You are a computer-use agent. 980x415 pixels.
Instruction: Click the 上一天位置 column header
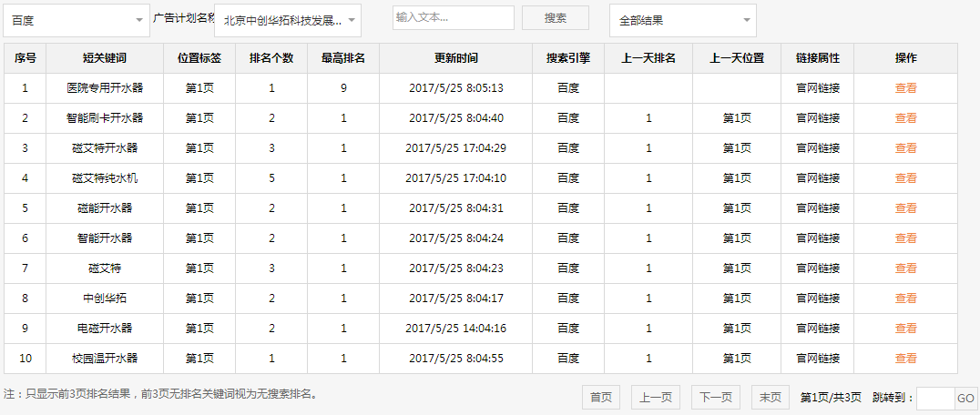pyautogui.click(x=737, y=58)
